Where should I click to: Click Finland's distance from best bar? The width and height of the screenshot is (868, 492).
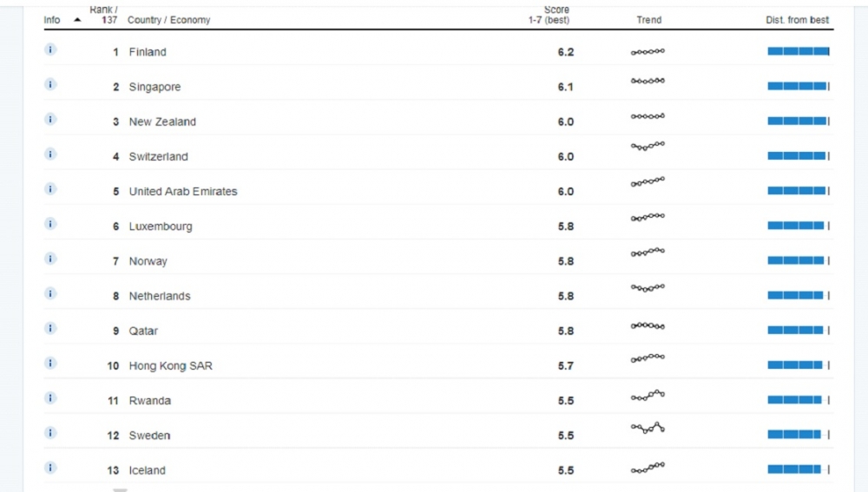click(x=799, y=51)
